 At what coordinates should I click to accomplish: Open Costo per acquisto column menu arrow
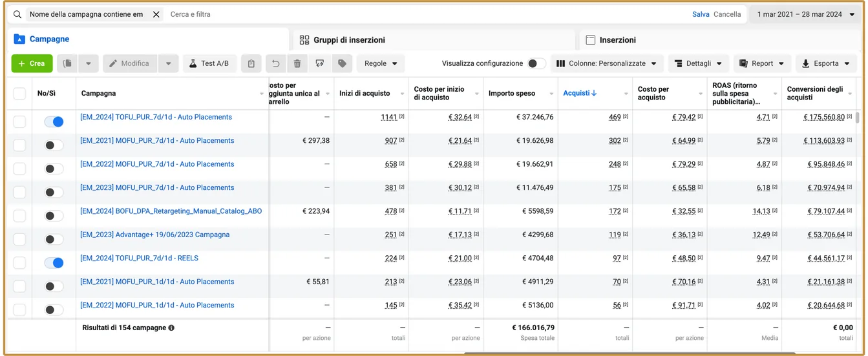click(x=701, y=94)
